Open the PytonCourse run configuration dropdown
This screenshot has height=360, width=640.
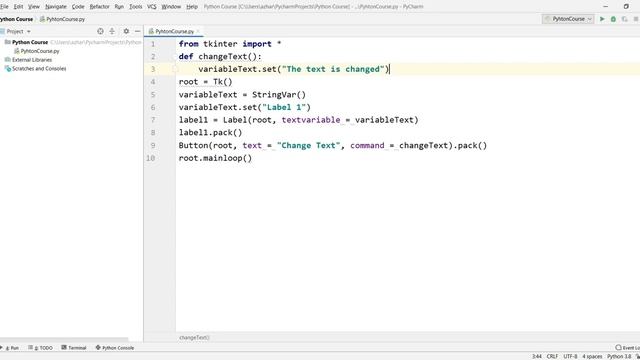pos(568,19)
